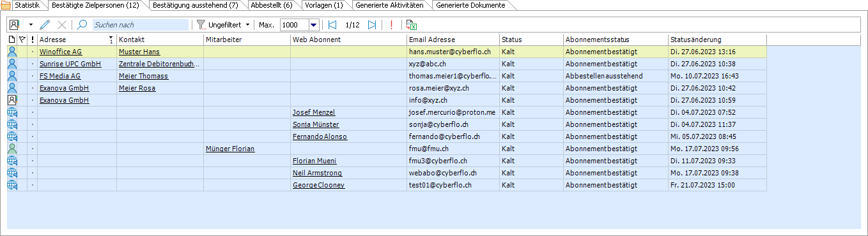
Task: Open the Florian Mueni web subscriber link
Action: [314, 161]
